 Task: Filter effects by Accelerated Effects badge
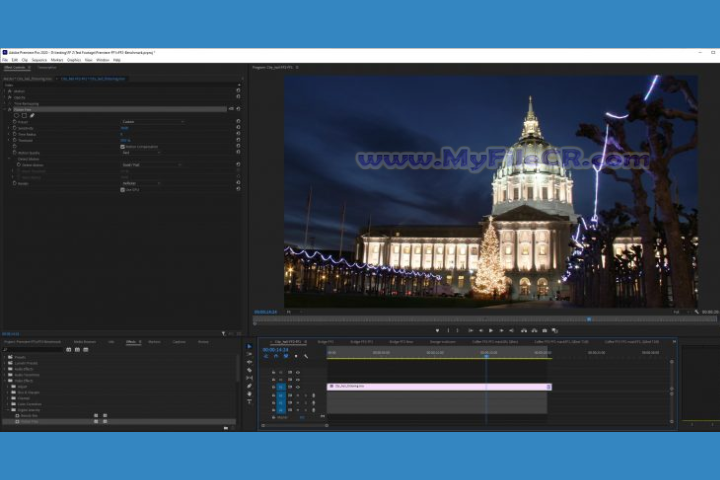click(68, 350)
